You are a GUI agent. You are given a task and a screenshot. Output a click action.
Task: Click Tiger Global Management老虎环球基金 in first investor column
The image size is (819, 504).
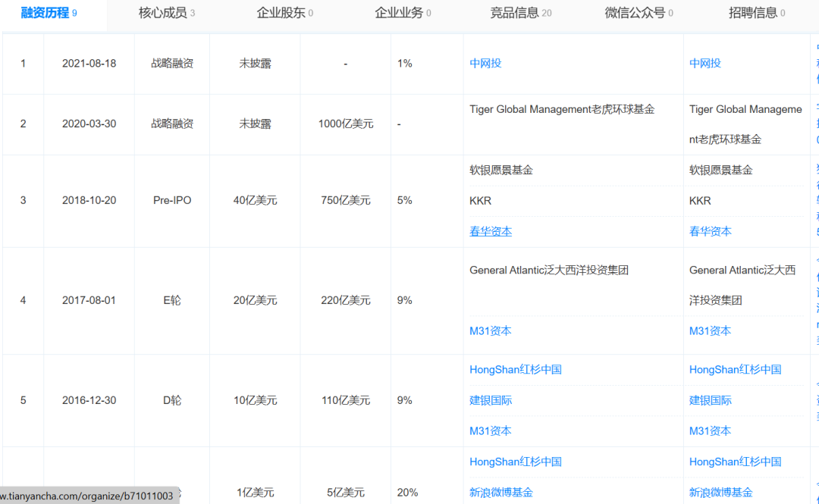coord(562,109)
